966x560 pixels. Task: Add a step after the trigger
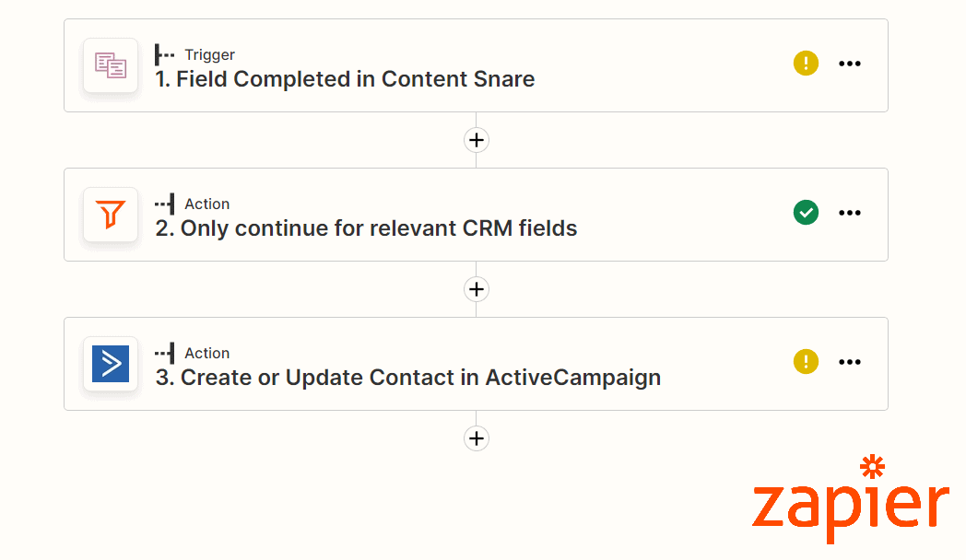click(x=477, y=140)
